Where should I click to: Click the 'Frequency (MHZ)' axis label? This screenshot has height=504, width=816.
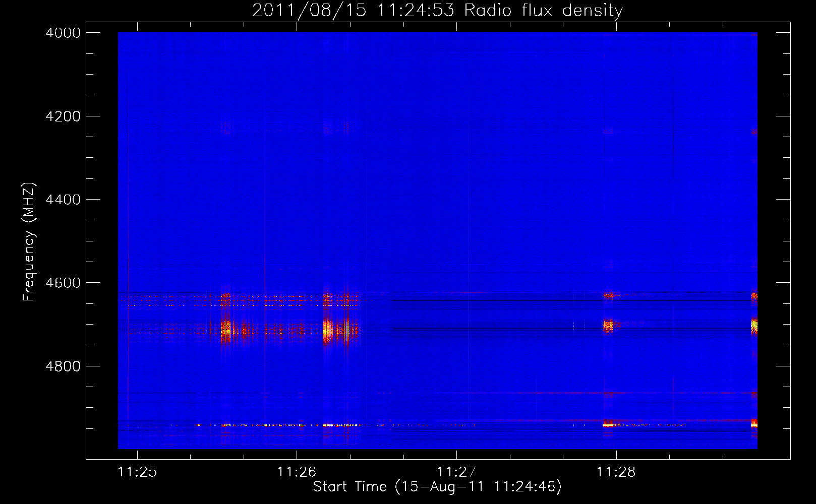tap(29, 242)
